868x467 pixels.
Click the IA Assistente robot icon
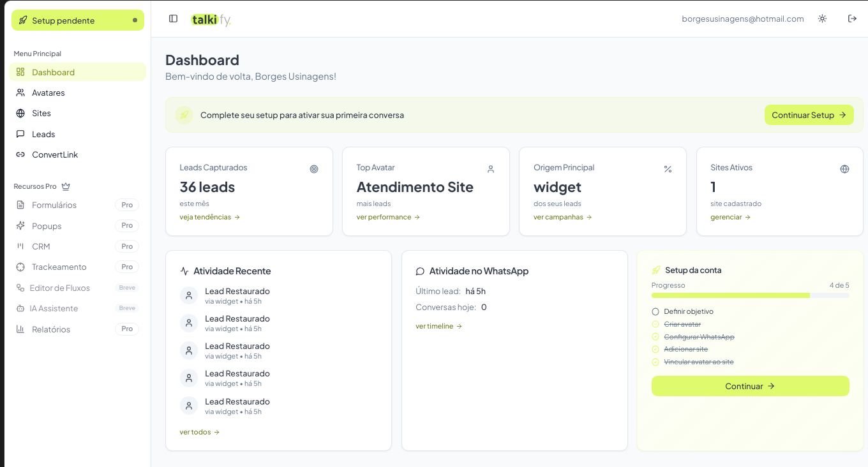[x=20, y=308]
